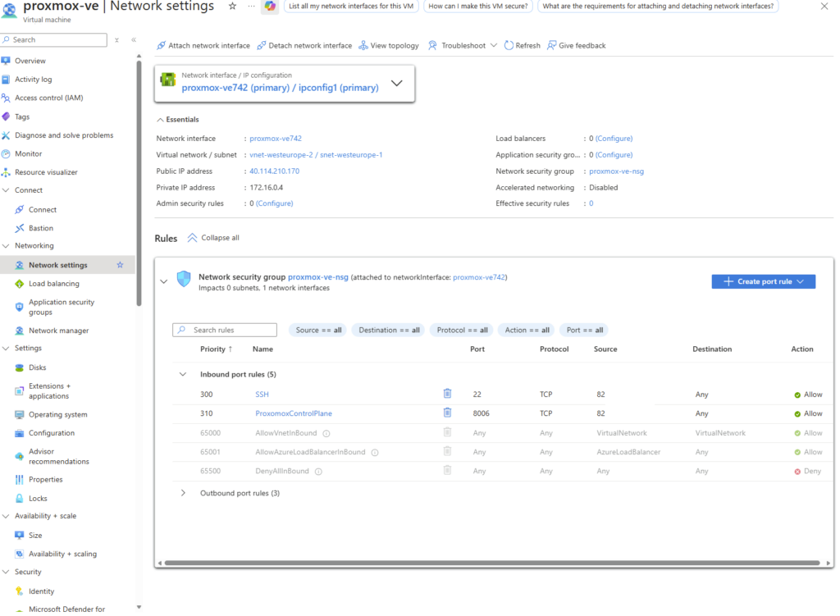This screenshot has height=616, width=840.
Task: Click Give feedback
Action: click(x=577, y=46)
